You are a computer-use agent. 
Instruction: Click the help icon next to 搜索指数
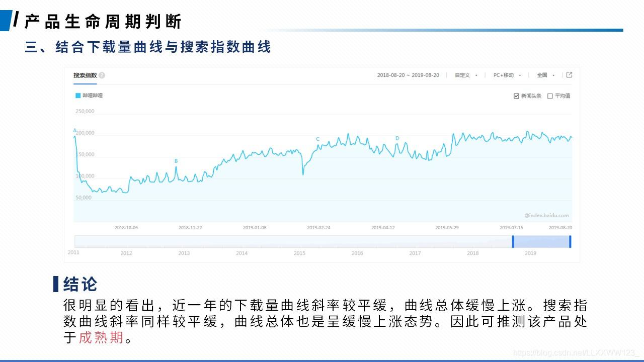pyautogui.click(x=102, y=75)
